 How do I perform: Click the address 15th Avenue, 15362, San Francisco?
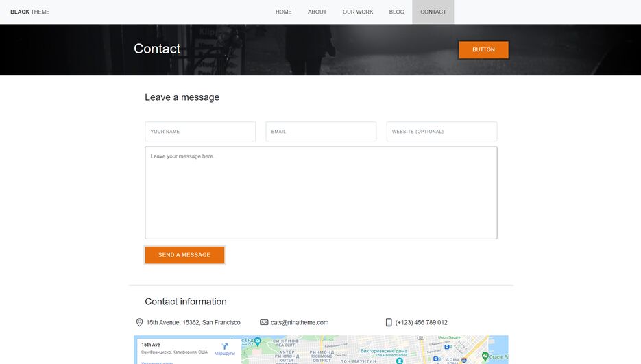click(193, 322)
